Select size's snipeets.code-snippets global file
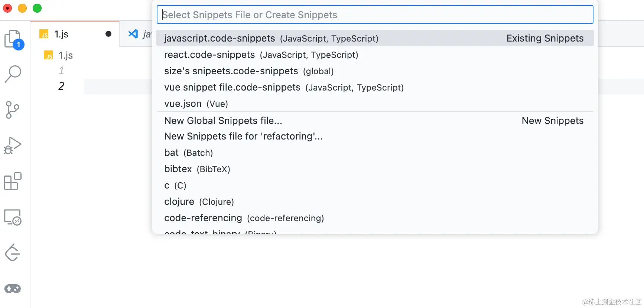Screen dimensions: 644x308 pyautogui.click(x=231, y=71)
